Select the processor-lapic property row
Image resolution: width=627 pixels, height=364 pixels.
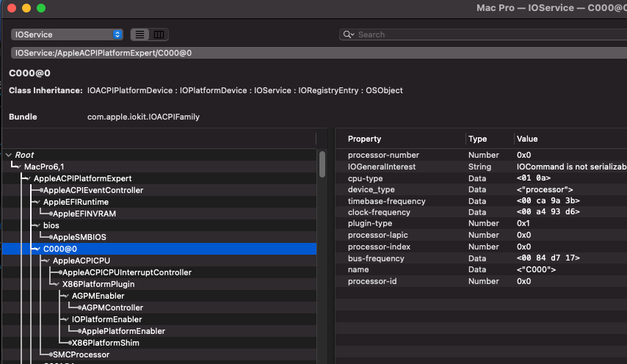point(481,235)
